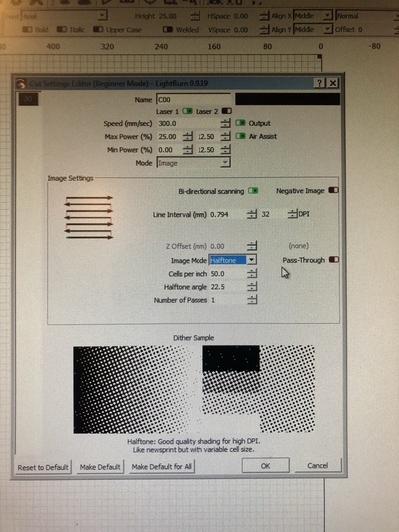Turn off Bi-directional scanning
Viewport: 399px width, 532px height.
click(253, 191)
